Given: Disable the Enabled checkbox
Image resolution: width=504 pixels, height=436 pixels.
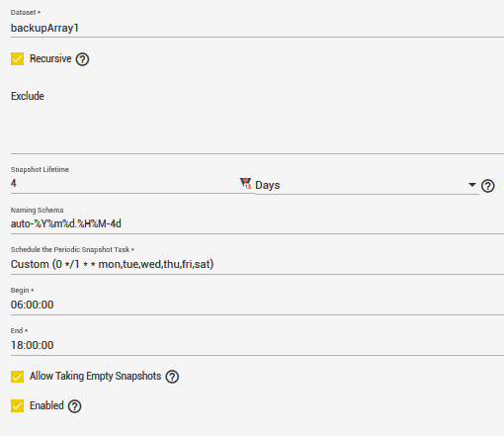Looking at the screenshot, I should tap(17, 406).
